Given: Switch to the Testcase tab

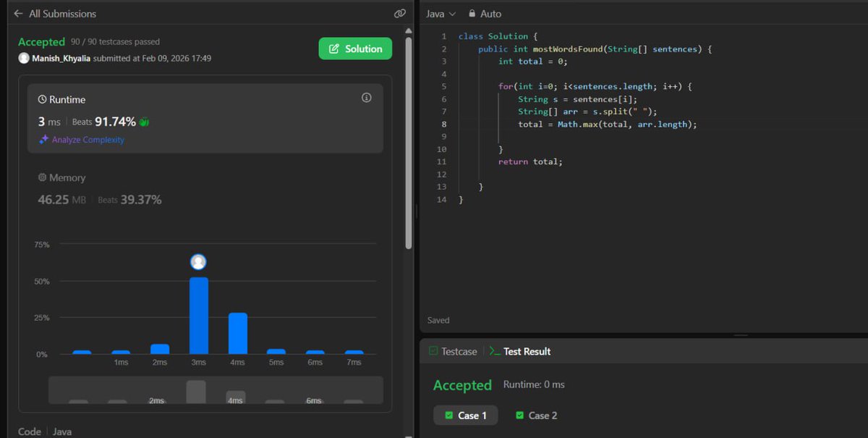Looking at the screenshot, I should click(453, 351).
